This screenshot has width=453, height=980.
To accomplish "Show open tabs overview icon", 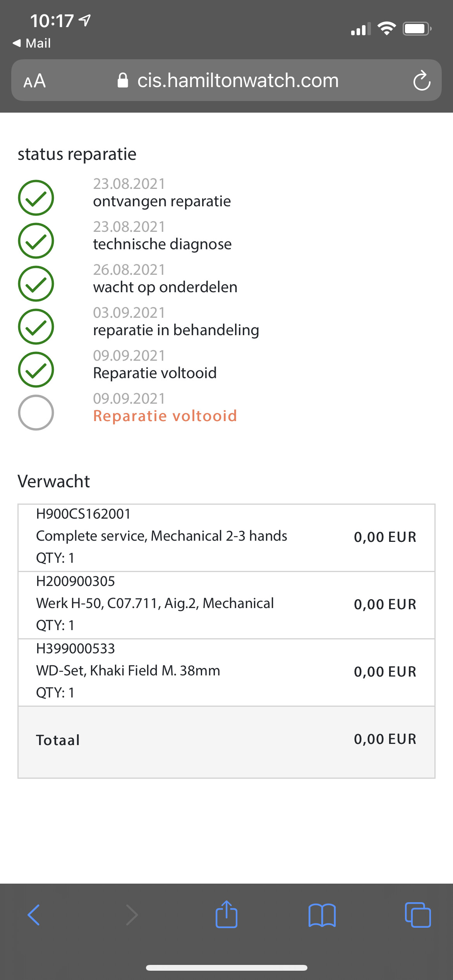I will 417,915.
